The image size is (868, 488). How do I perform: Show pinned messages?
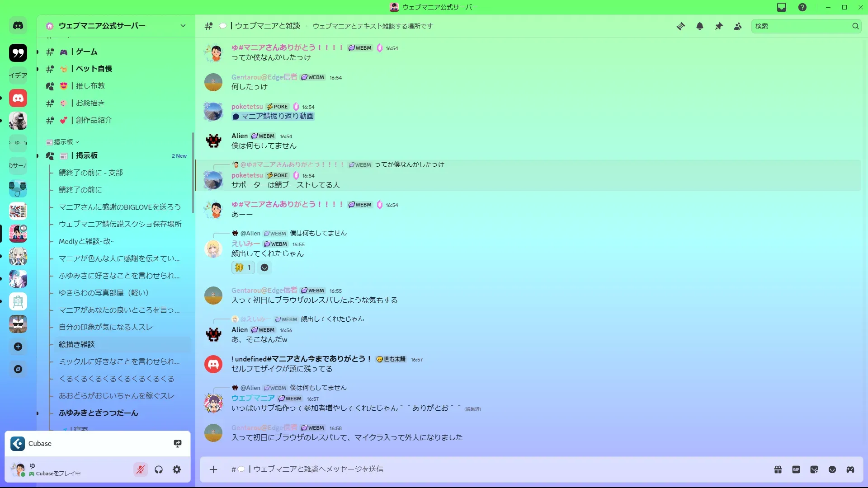point(719,26)
